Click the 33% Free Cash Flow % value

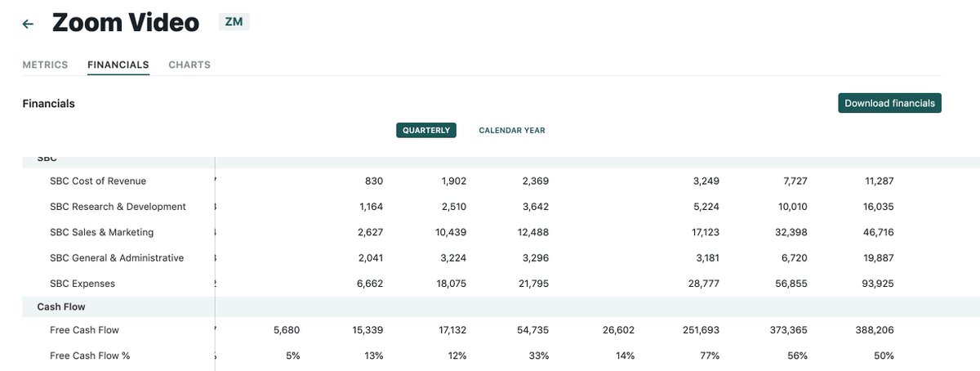[x=540, y=355]
